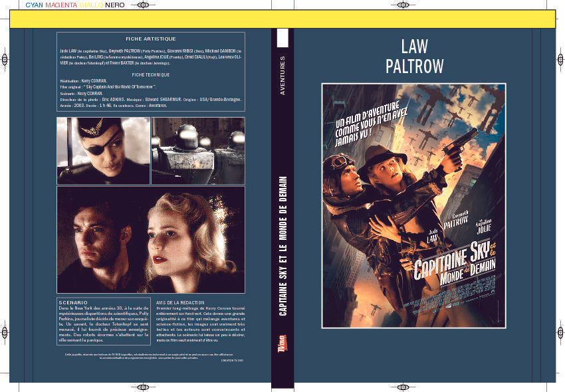
Task: Click the Jude LAW credit on the poster
Action: click(x=433, y=236)
